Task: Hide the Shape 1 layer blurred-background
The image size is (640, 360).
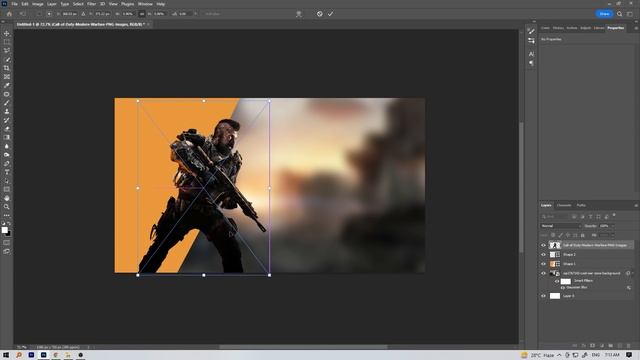Action: [543, 264]
